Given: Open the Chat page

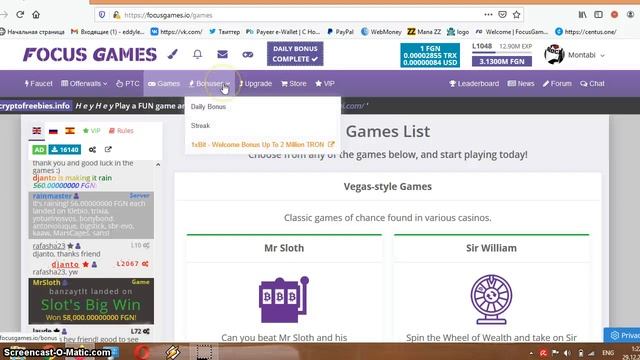Looking at the screenshot, I should 592,83.
